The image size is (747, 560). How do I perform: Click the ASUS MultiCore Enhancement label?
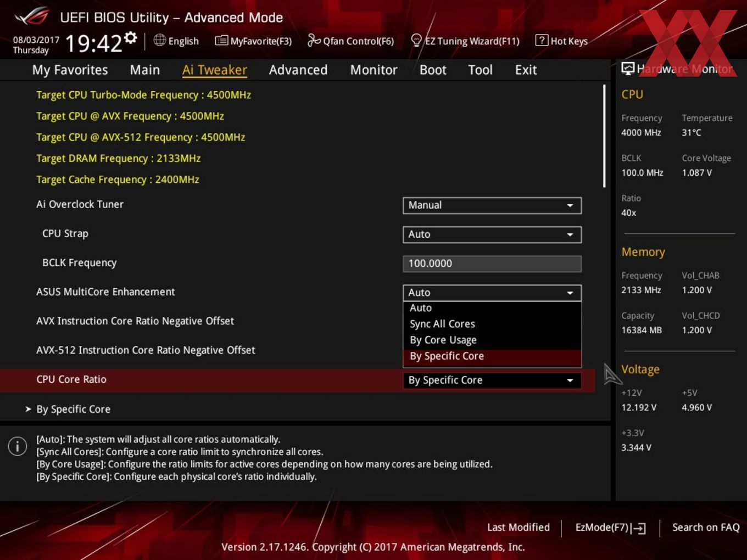click(x=105, y=292)
